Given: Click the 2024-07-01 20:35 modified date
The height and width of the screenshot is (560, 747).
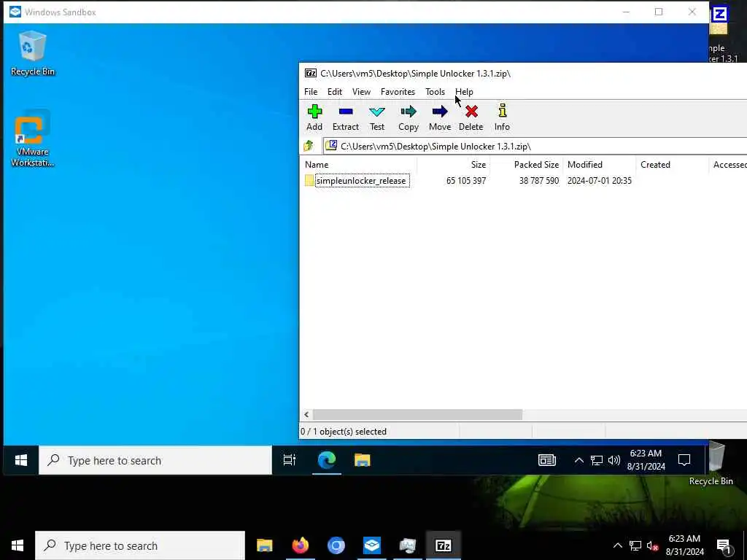Looking at the screenshot, I should click(x=600, y=181).
